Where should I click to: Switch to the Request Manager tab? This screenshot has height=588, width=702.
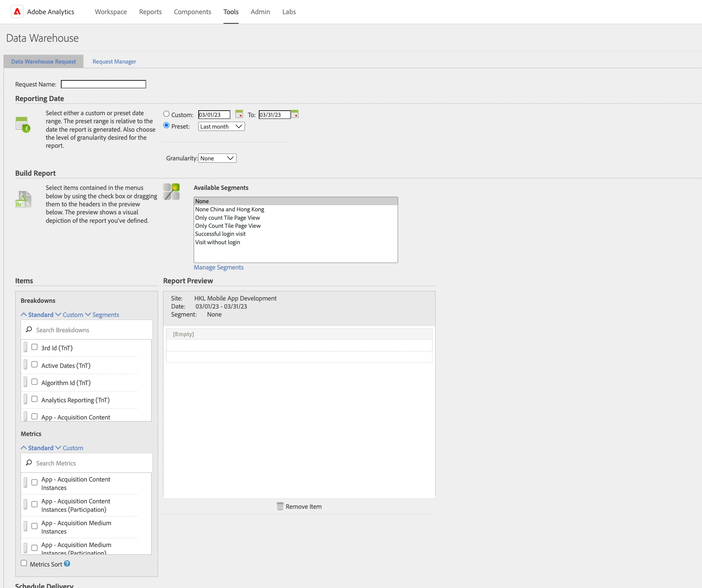coord(114,61)
